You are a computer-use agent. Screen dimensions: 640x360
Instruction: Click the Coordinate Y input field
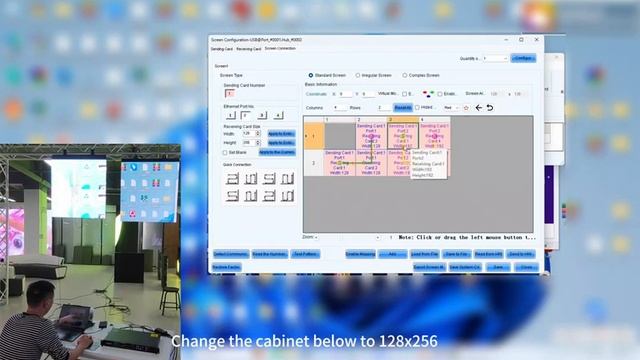pyautogui.click(x=368, y=94)
